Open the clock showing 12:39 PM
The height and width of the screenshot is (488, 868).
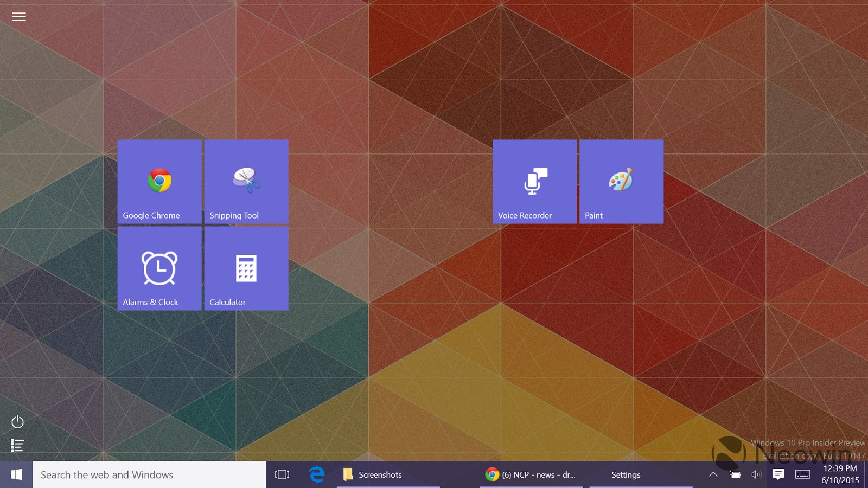[840, 474]
